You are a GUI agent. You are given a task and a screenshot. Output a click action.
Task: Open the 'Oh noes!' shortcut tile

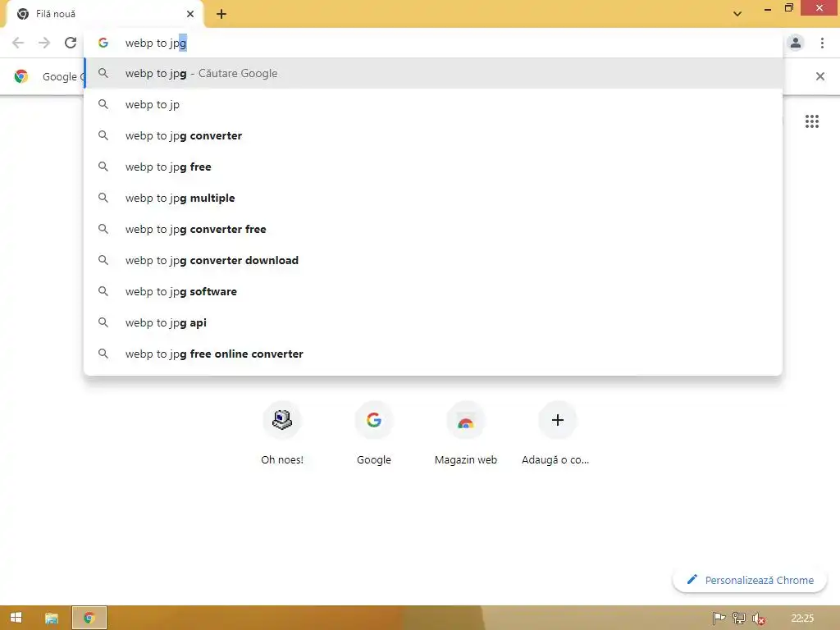(x=282, y=433)
